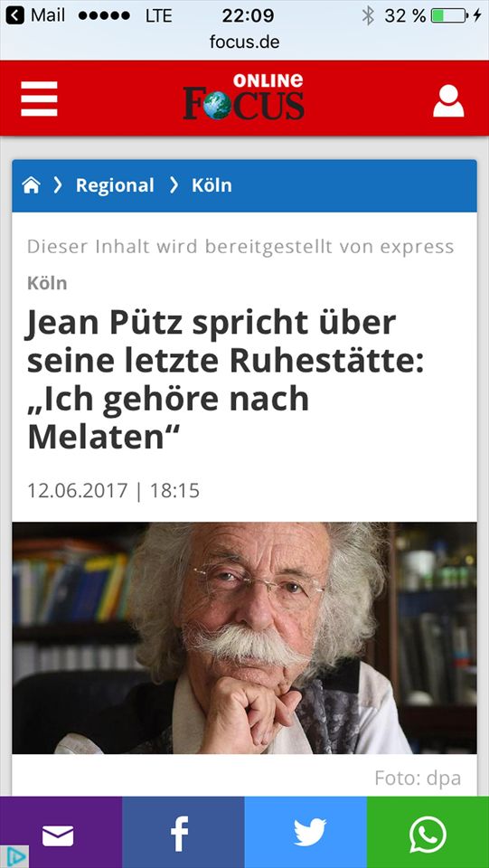Share article via WhatsApp
489x868 pixels.
(428, 833)
